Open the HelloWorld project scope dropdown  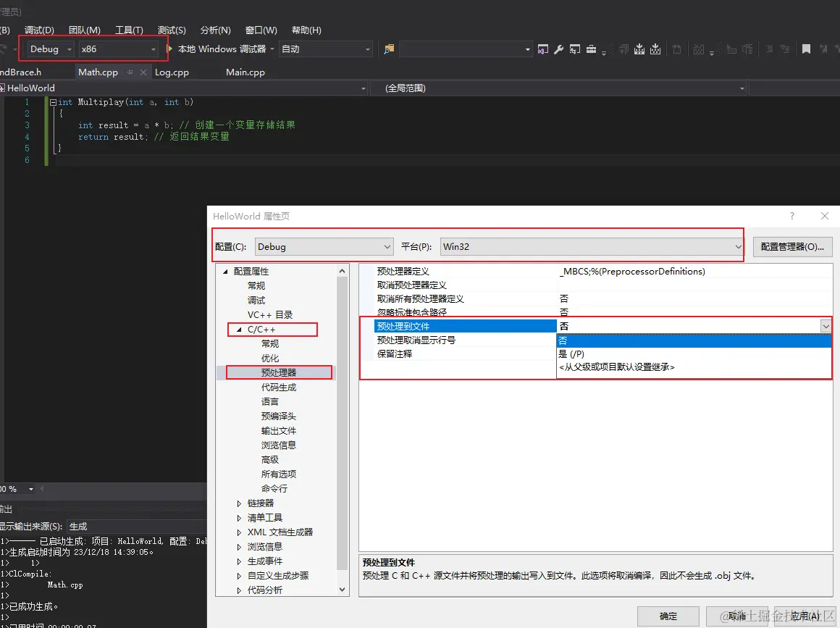coord(184,88)
